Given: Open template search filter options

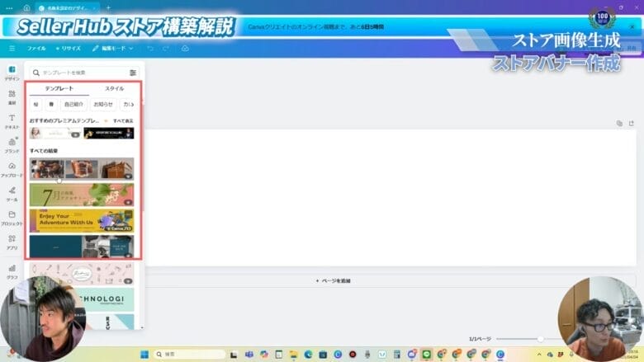Looking at the screenshot, I should click(x=133, y=73).
